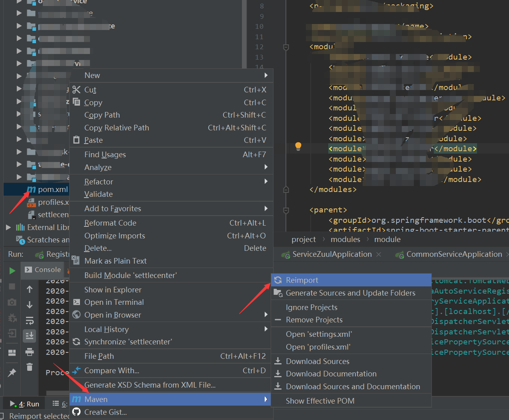The image size is (509, 420).
Task: Close the ServiceZuulApplication run tab
Action: 379,254
